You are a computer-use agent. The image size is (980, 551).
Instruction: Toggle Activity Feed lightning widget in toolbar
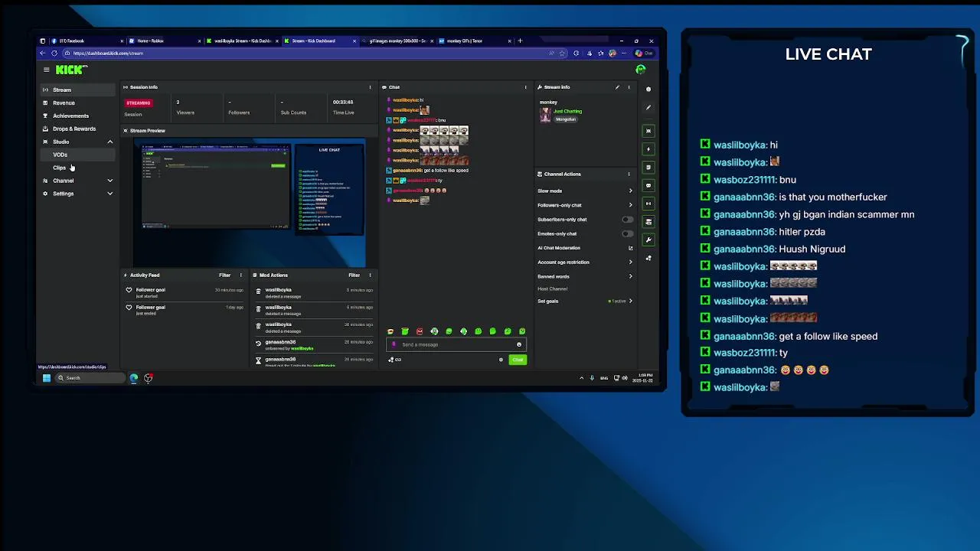(648, 149)
